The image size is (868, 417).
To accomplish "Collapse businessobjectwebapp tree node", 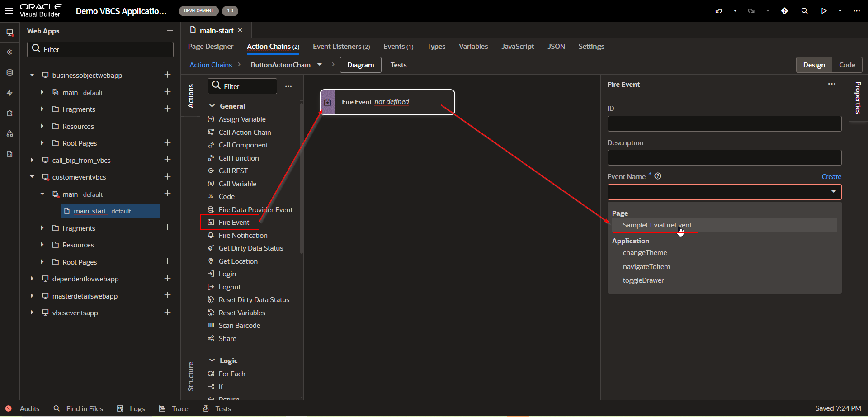I will click(x=32, y=75).
